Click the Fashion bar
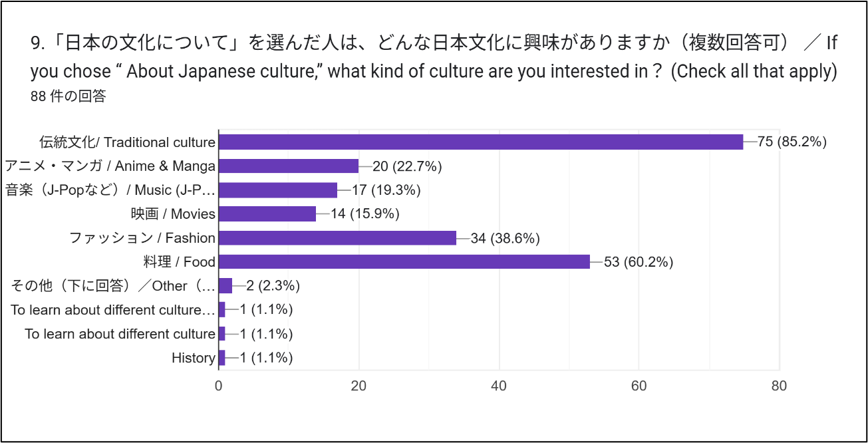Screen dimensions: 868x443 coord(337,237)
